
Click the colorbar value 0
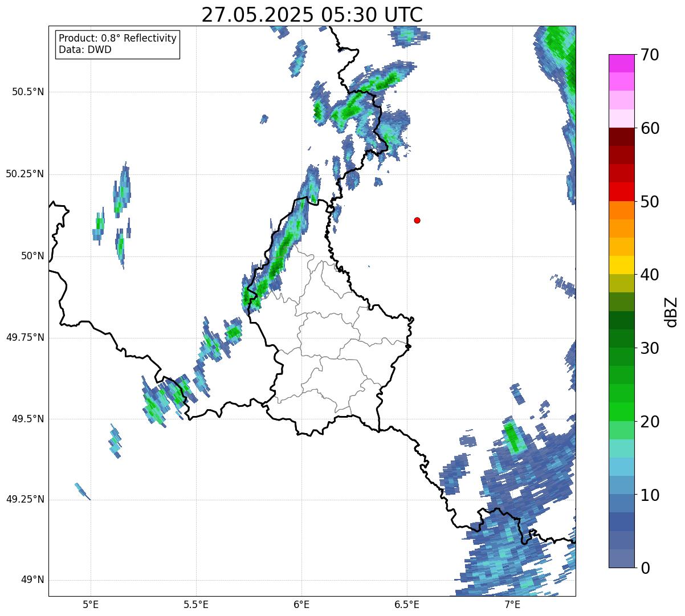[645, 568]
